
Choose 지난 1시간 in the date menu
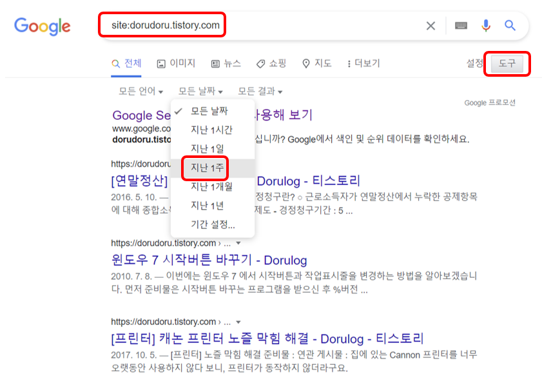coord(213,130)
